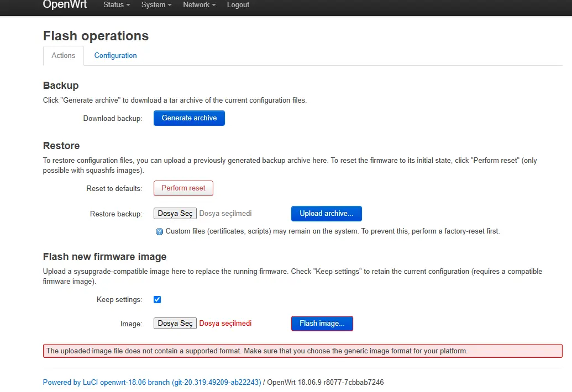Click the info icon beside Custom files note
572x392 pixels.
[x=159, y=232]
